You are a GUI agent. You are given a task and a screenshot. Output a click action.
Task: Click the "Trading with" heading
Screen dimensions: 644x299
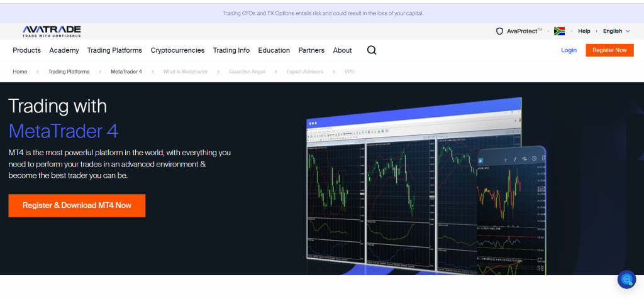(57, 106)
